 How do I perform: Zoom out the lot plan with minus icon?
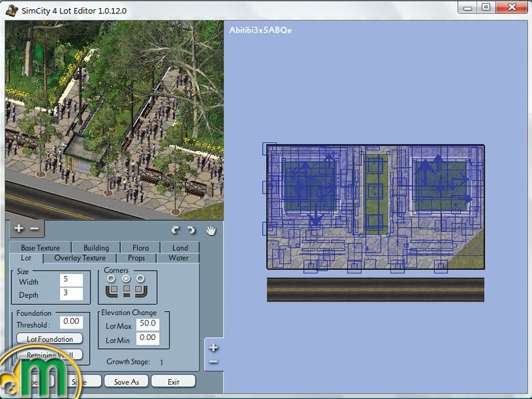point(213,362)
